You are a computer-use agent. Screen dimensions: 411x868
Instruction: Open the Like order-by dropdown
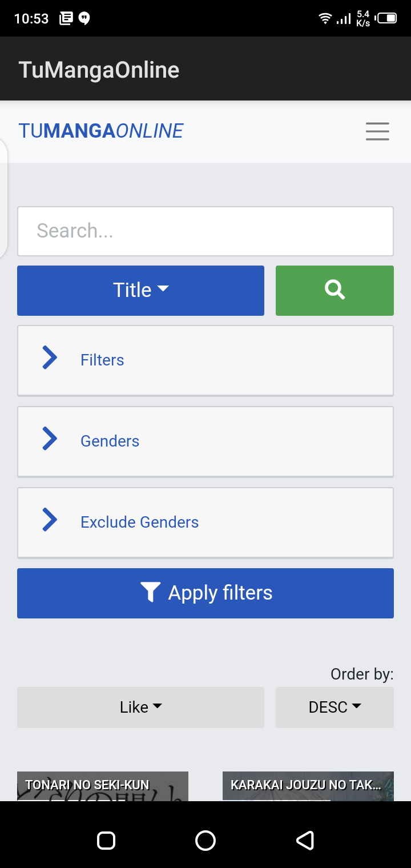[140, 707]
